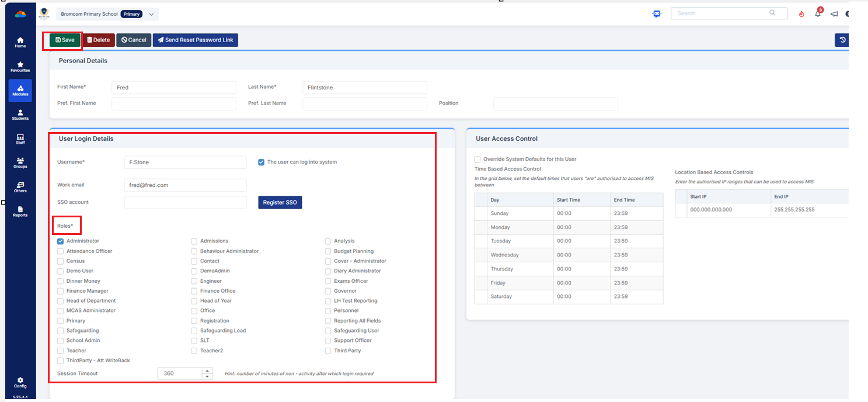The image size is (868, 402).
Task: Open the Reports sidebar icon
Action: [x=20, y=212]
